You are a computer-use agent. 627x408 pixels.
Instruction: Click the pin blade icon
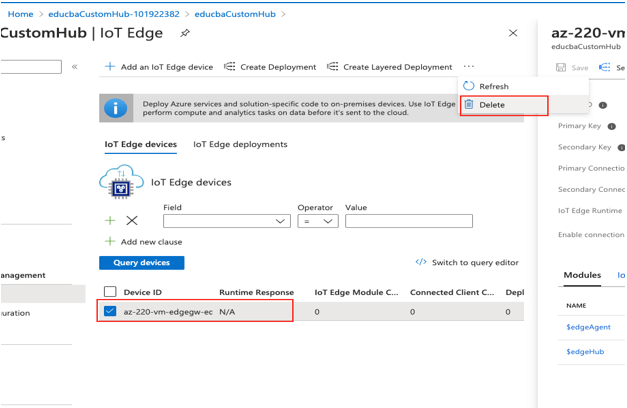(184, 33)
